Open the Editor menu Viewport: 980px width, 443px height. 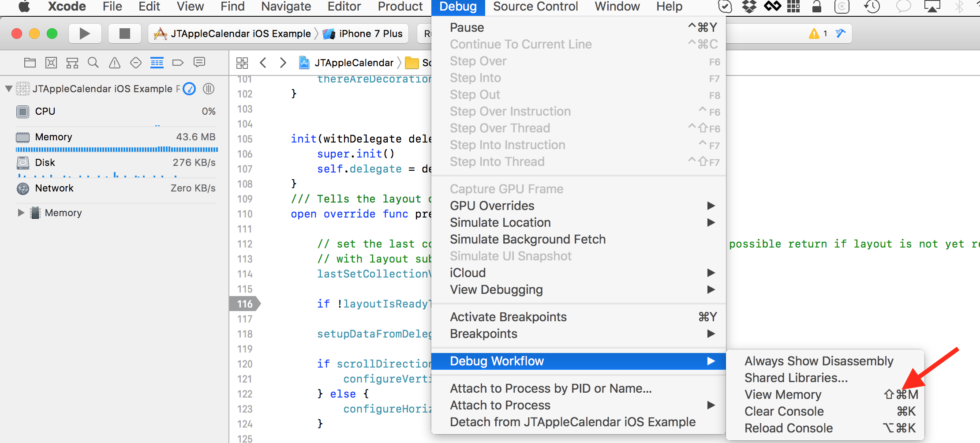(344, 7)
